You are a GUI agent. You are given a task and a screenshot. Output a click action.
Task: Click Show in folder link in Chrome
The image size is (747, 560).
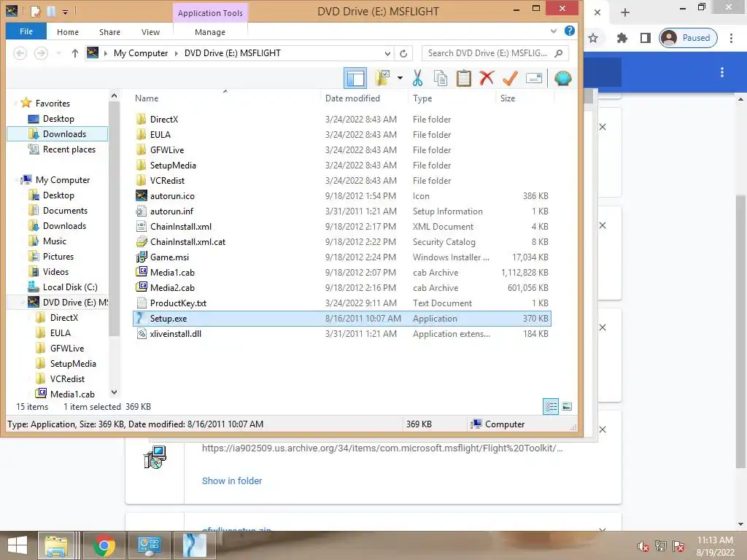(231, 481)
